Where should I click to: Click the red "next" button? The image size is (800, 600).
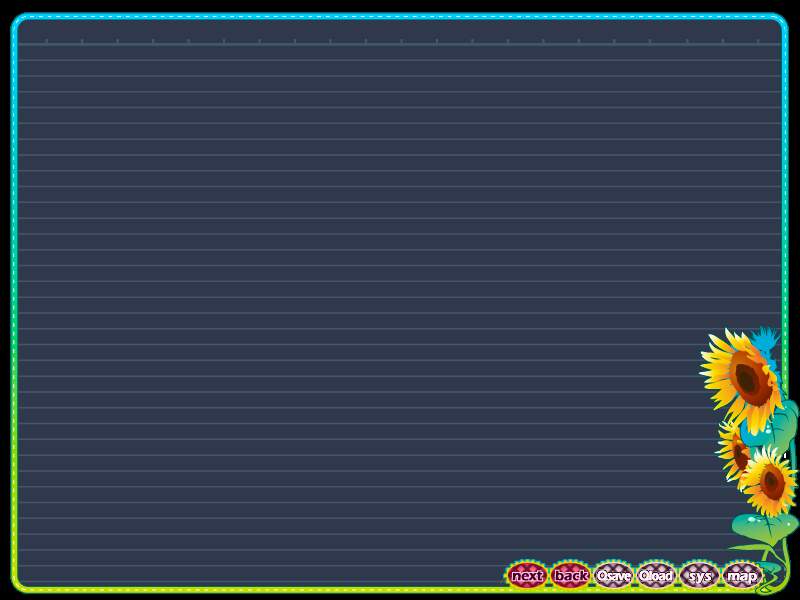click(x=526, y=575)
